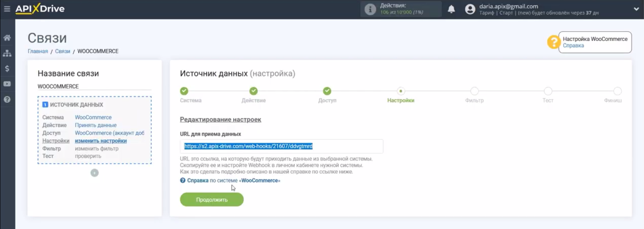
Task: Open video tutorials sidebar icon
Action: [7, 84]
